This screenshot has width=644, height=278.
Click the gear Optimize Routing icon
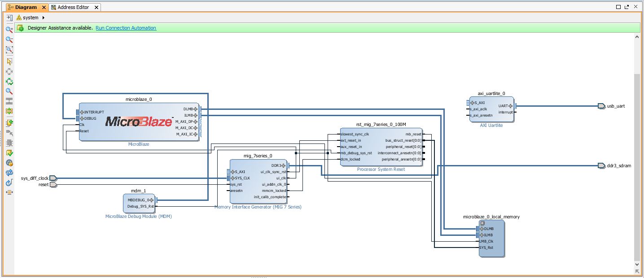point(9,163)
